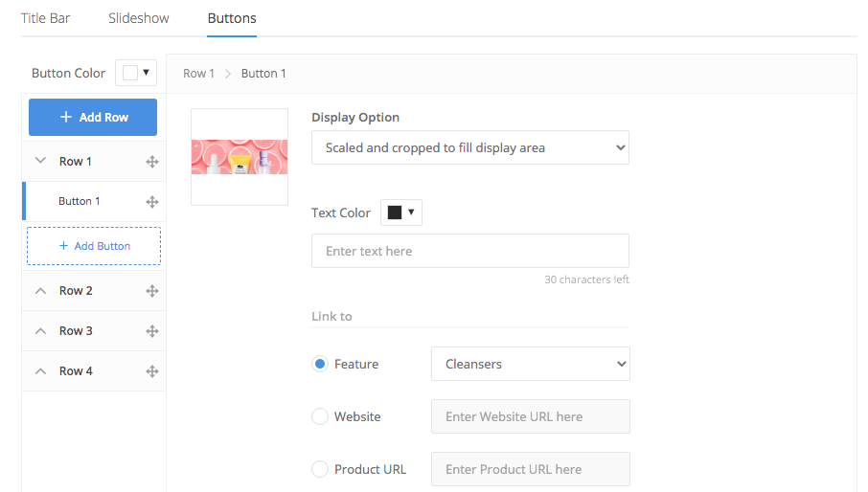This screenshot has width=868, height=492.
Task: Select the Website link option
Action: point(320,416)
